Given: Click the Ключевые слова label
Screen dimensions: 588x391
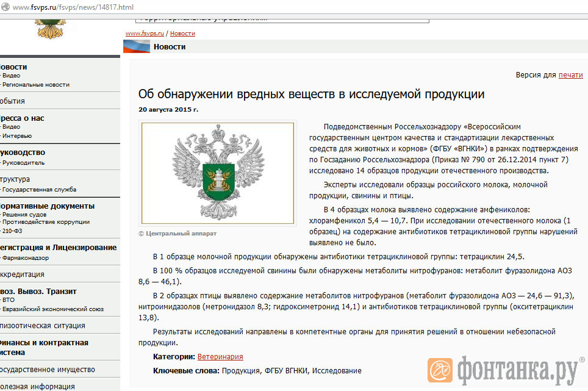Looking at the screenshot, I should click(187, 371).
